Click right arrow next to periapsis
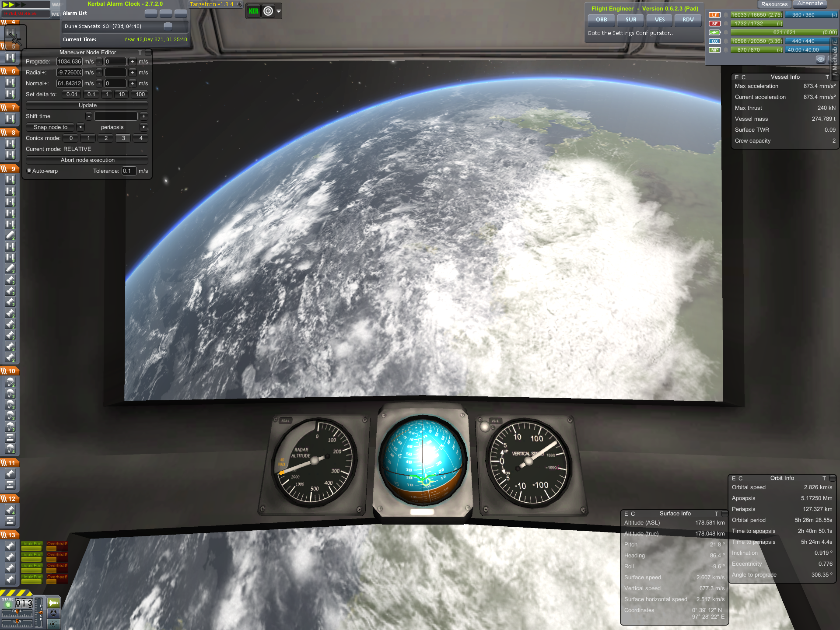The height and width of the screenshot is (630, 840). (143, 127)
